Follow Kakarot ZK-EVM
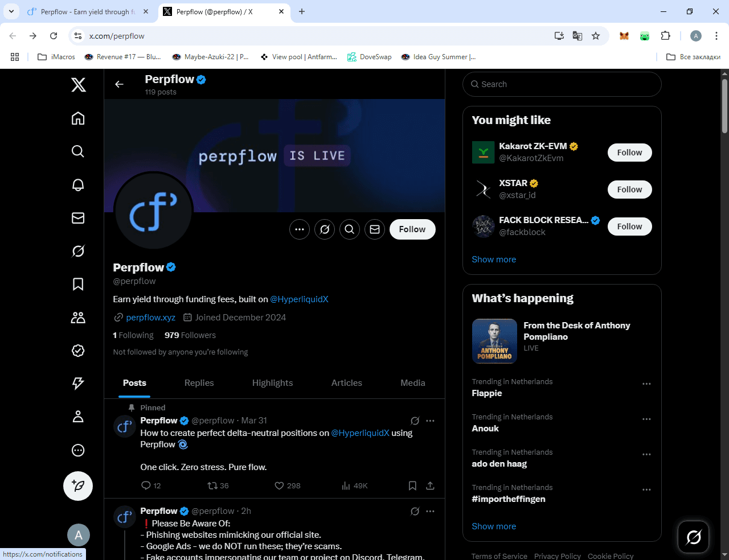This screenshot has width=729, height=560. [x=629, y=153]
